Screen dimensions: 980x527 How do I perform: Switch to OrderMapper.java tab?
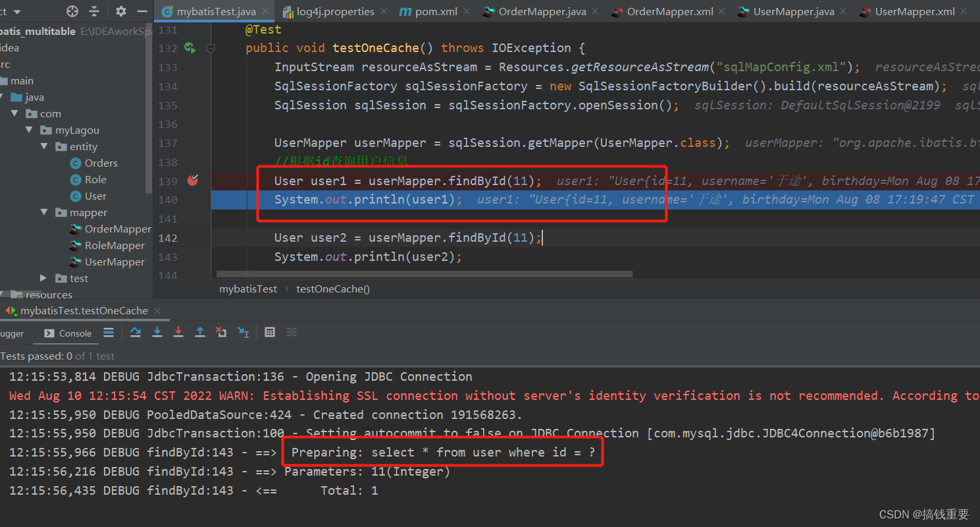pyautogui.click(x=542, y=12)
